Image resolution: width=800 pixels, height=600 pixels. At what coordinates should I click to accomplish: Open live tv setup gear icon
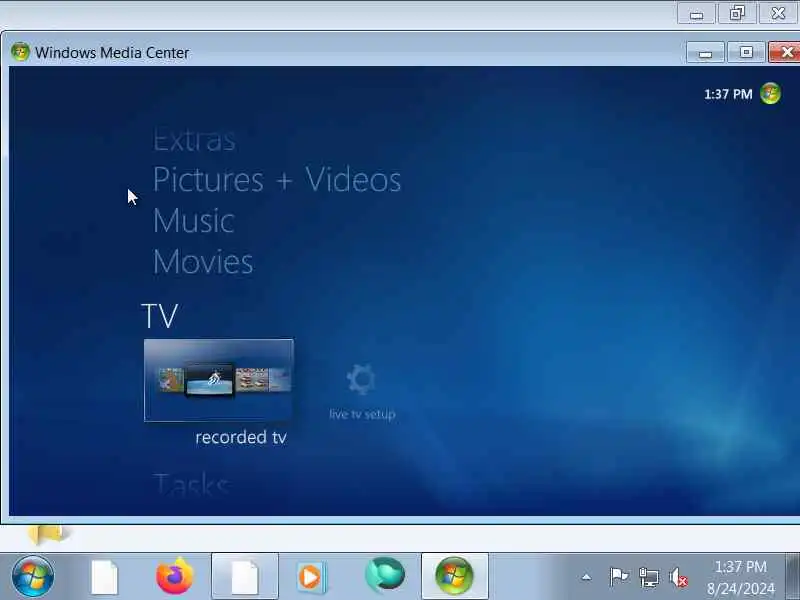click(362, 379)
